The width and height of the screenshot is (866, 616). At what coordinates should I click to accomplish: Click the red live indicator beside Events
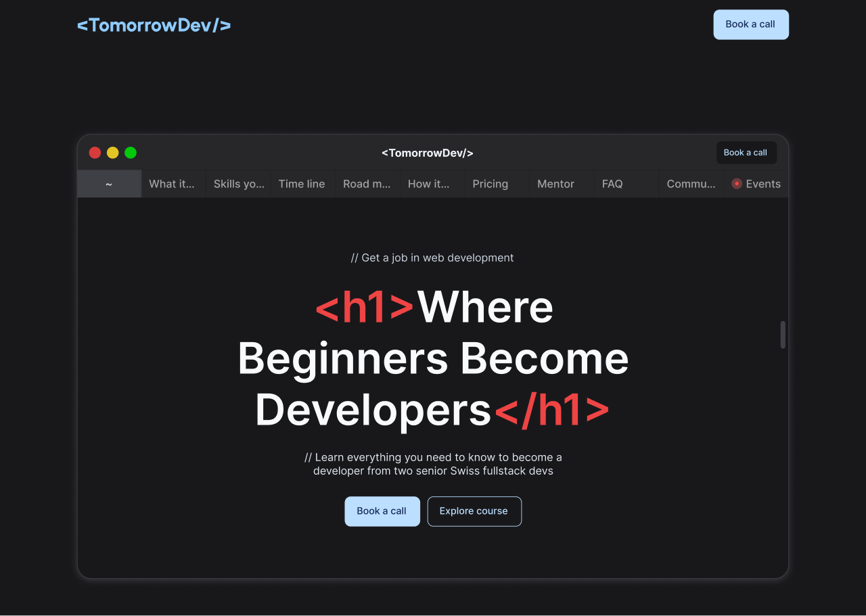[737, 184]
